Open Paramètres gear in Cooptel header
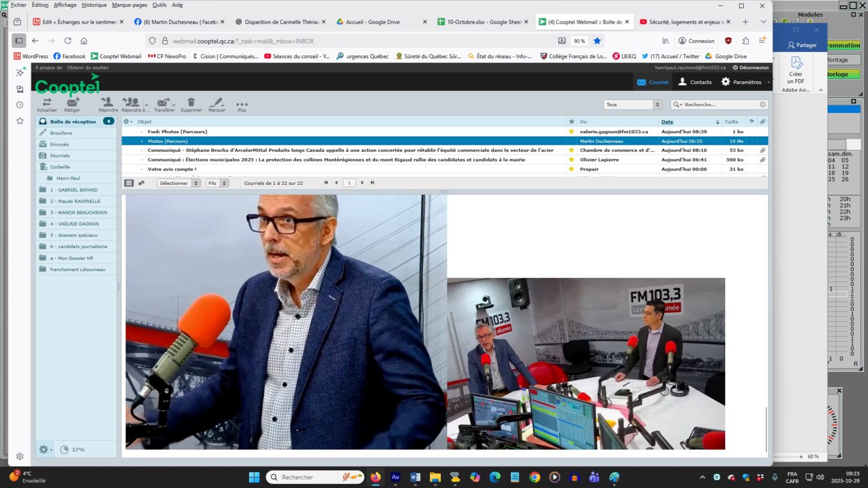Viewport: 868px width, 488px height. pyautogui.click(x=741, y=82)
